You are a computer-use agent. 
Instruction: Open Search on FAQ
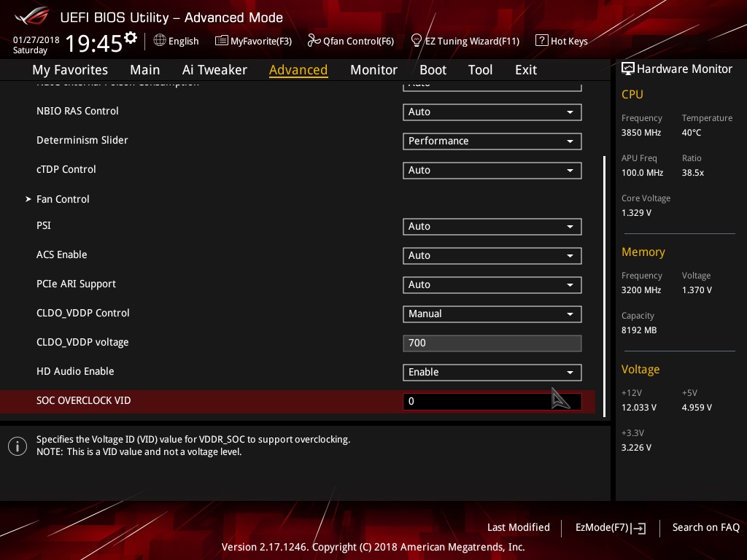pyautogui.click(x=705, y=528)
